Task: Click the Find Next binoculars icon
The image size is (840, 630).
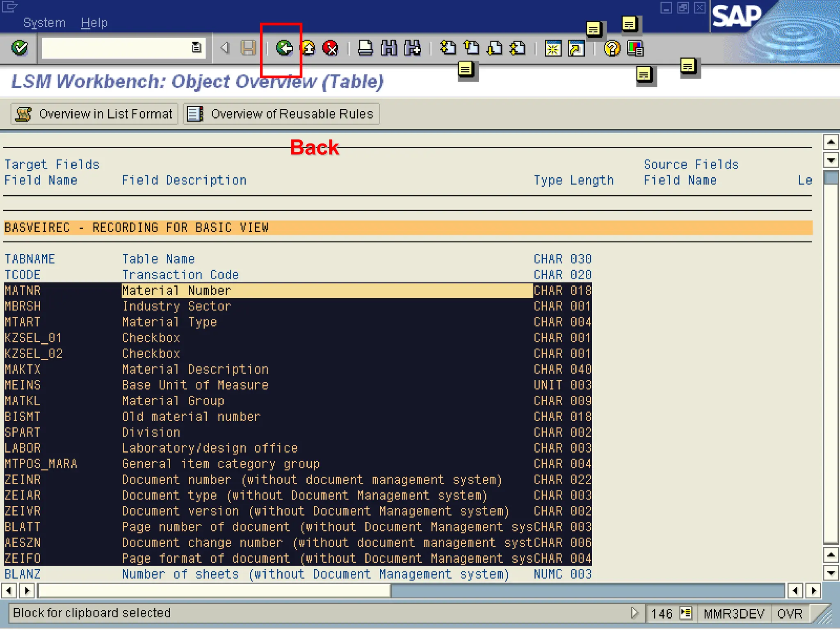Action: click(x=412, y=48)
